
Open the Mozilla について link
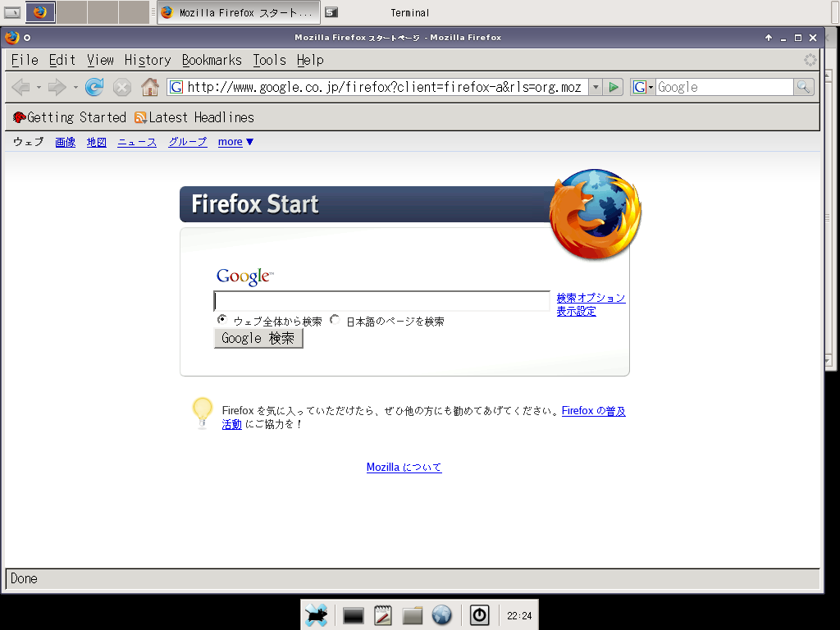tap(404, 467)
